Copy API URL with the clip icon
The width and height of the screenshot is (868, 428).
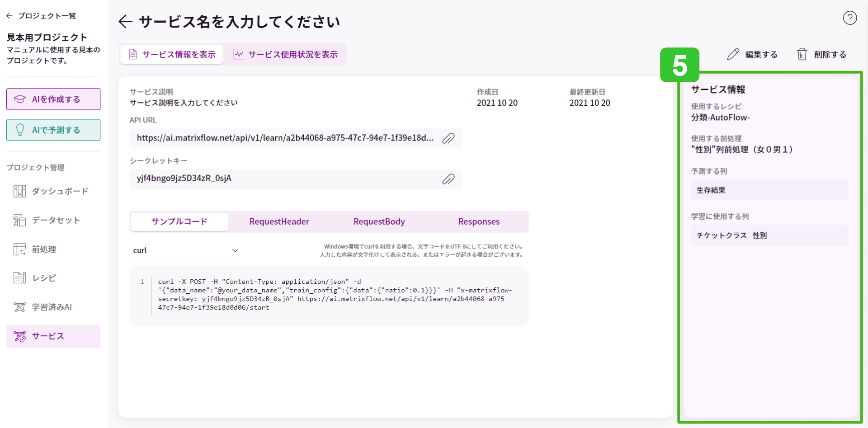[x=448, y=138]
